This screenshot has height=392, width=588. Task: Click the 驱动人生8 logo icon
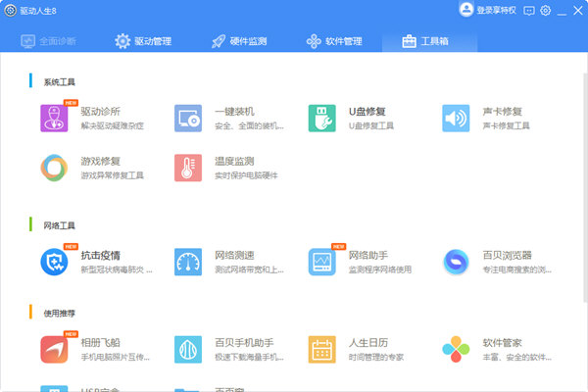click(11, 11)
